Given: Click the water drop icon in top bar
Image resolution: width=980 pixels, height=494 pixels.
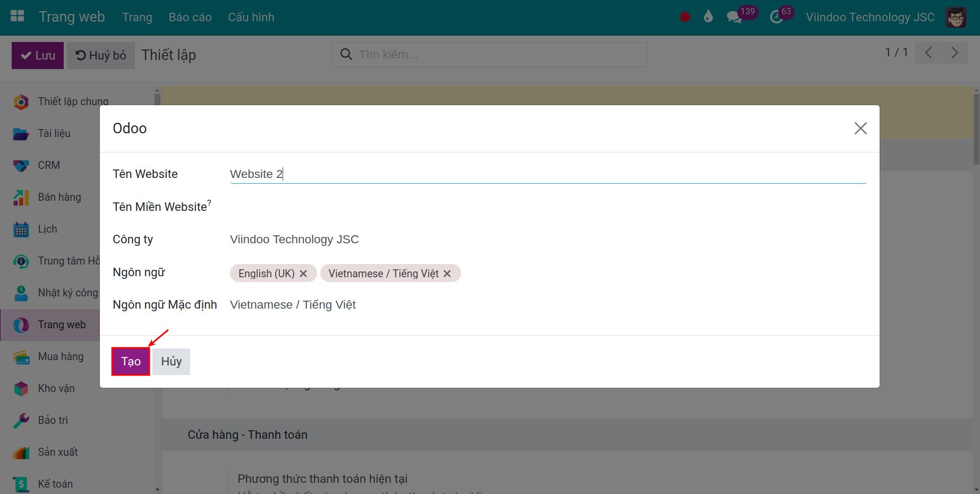Looking at the screenshot, I should [708, 17].
